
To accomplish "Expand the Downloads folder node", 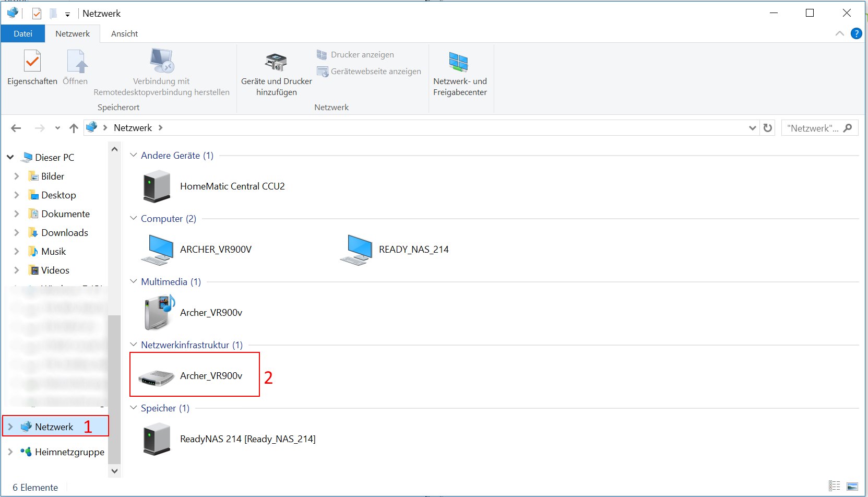I will tap(16, 232).
